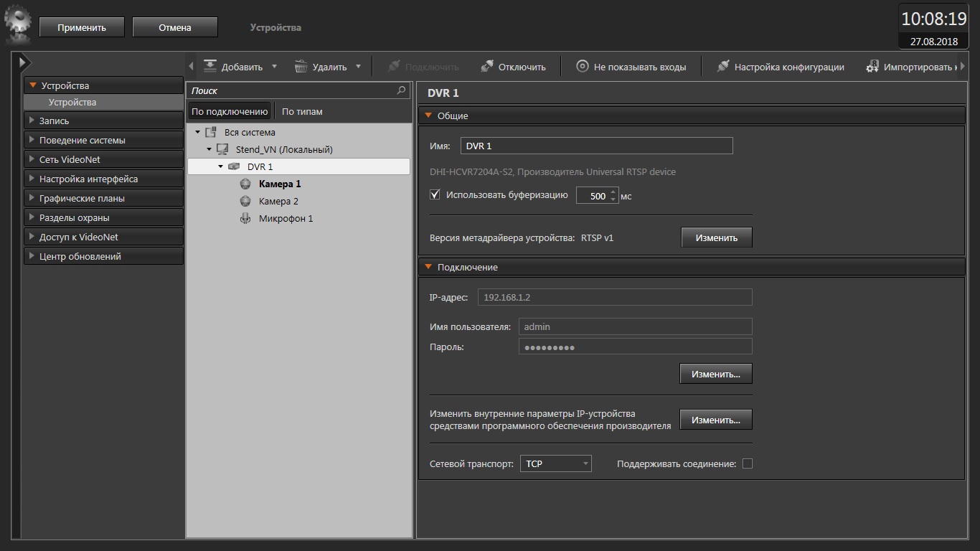Click the search magnifier icon
Viewport: 980px width, 551px height.
click(401, 91)
